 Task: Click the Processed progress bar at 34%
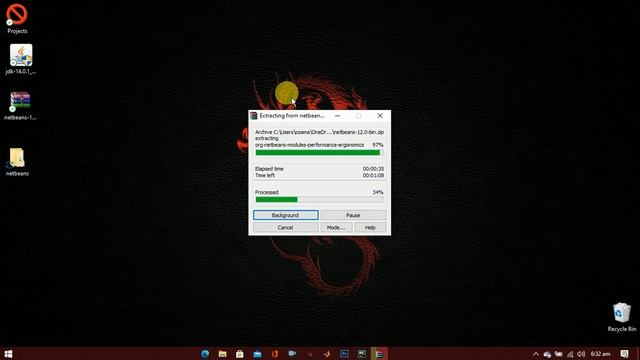point(319,200)
